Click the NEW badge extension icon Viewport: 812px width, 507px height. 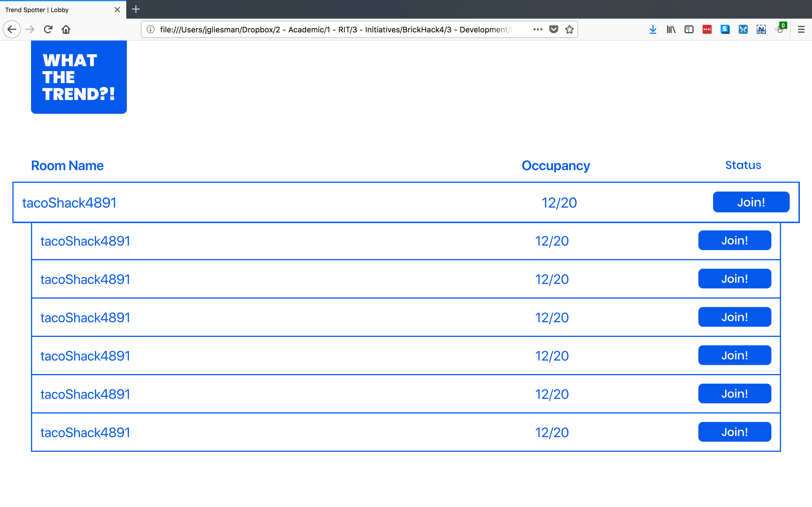(x=761, y=30)
